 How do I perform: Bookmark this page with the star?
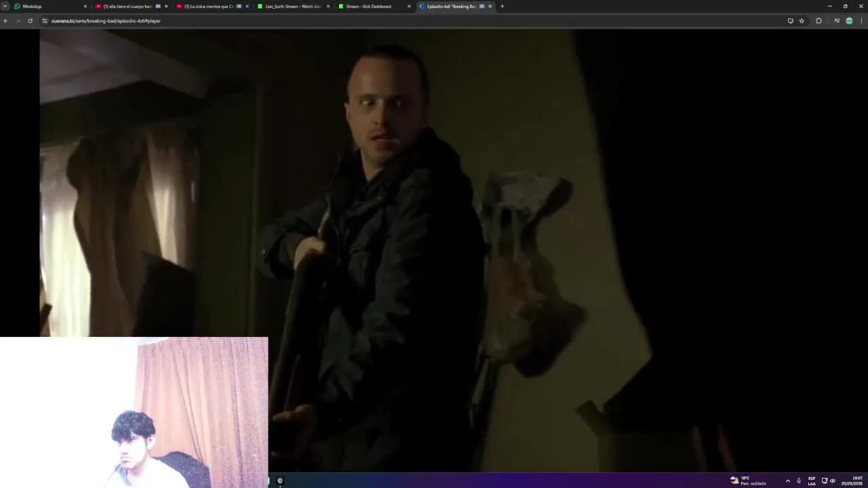(802, 21)
